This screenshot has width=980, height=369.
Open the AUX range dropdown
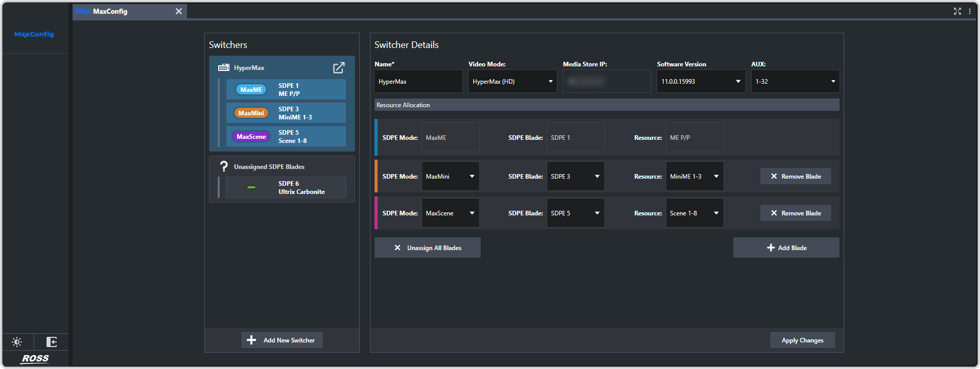[x=795, y=82]
